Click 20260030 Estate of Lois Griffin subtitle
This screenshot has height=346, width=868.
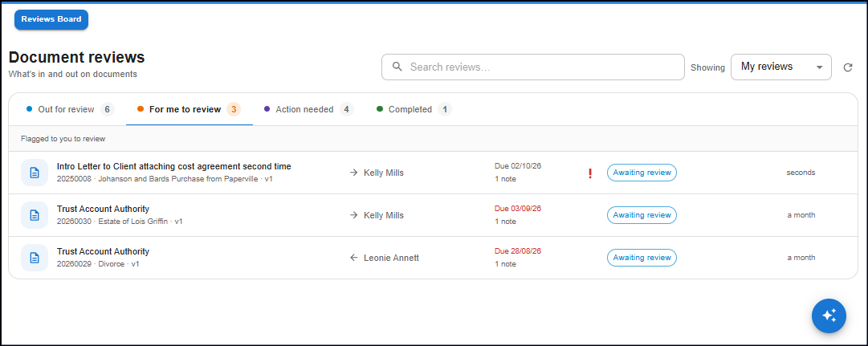120,222
